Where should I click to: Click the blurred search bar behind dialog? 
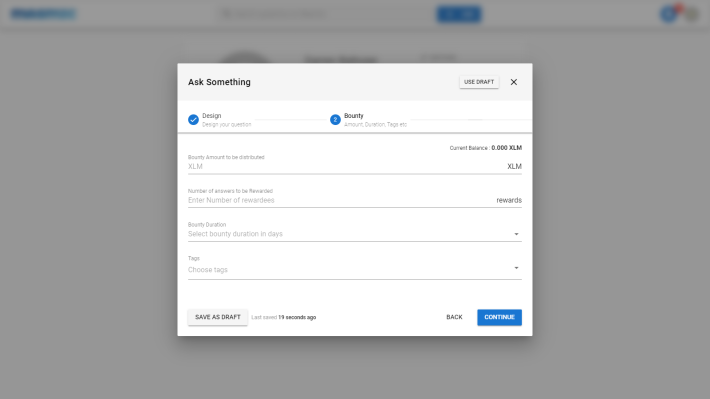325,14
